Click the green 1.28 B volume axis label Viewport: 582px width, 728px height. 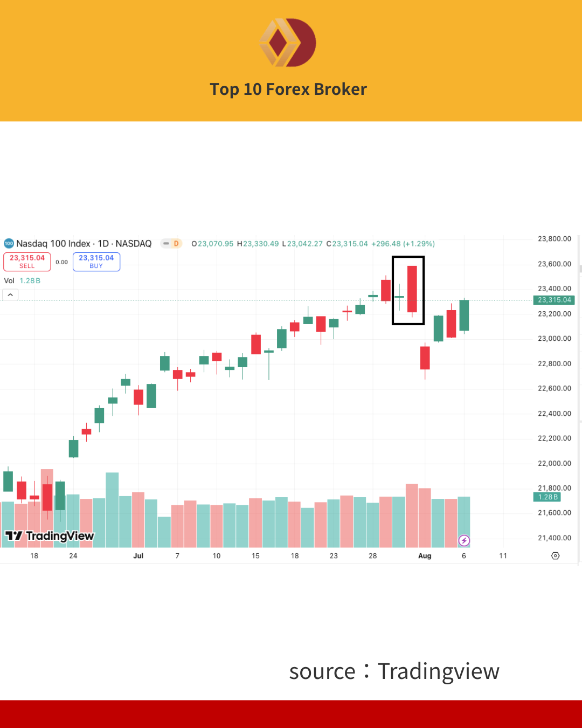(548, 497)
